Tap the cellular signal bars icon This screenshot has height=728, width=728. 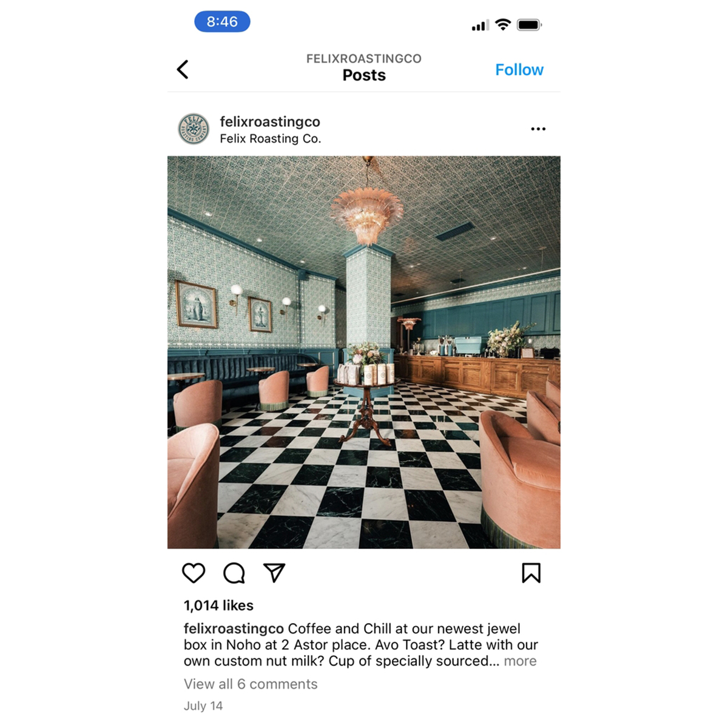tap(480, 25)
